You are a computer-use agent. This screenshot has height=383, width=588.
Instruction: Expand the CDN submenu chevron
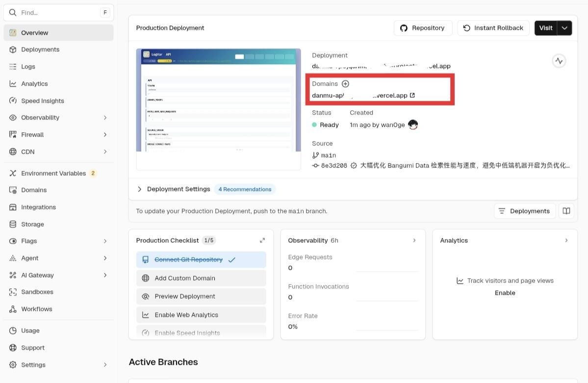(105, 152)
